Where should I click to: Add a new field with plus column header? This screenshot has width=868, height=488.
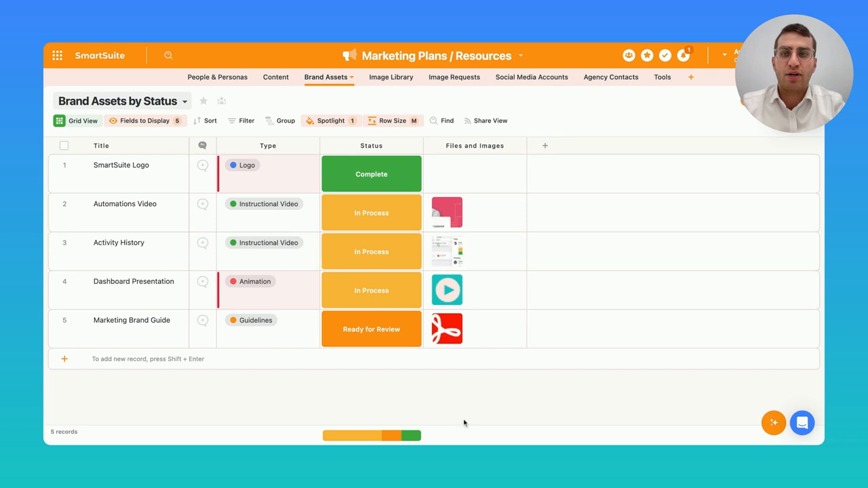(545, 146)
